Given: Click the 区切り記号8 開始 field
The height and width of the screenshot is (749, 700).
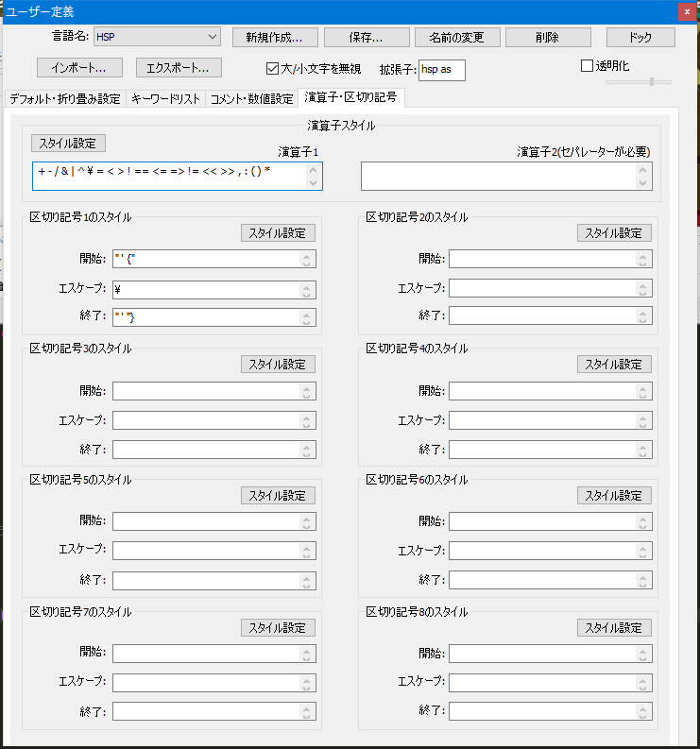Looking at the screenshot, I should 551,653.
